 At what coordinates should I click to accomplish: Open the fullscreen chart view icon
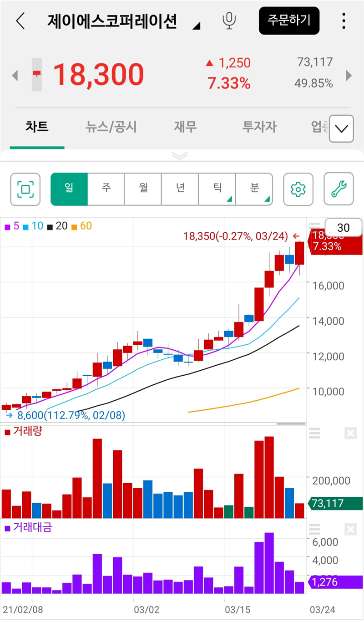coord(25,189)
